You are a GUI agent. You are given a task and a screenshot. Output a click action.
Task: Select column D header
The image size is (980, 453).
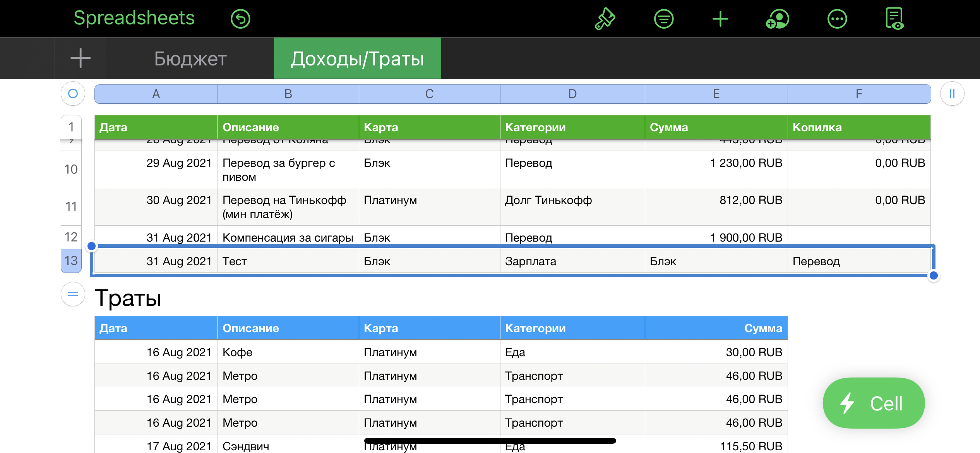coord(572,94)
